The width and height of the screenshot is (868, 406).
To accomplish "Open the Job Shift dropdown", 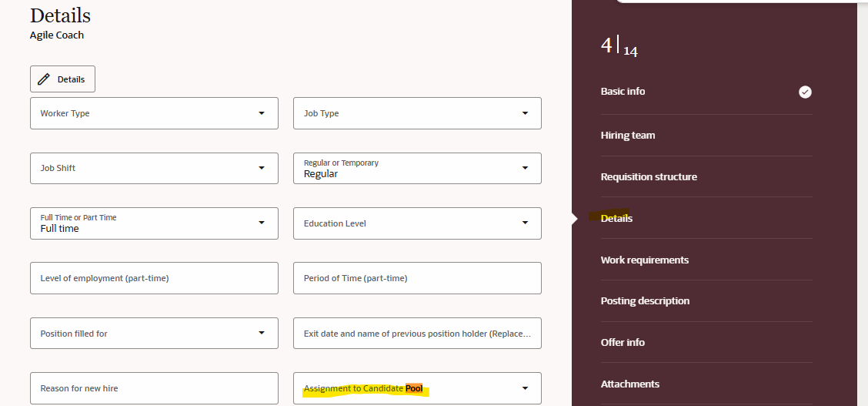I will click(x=154, y=169).
